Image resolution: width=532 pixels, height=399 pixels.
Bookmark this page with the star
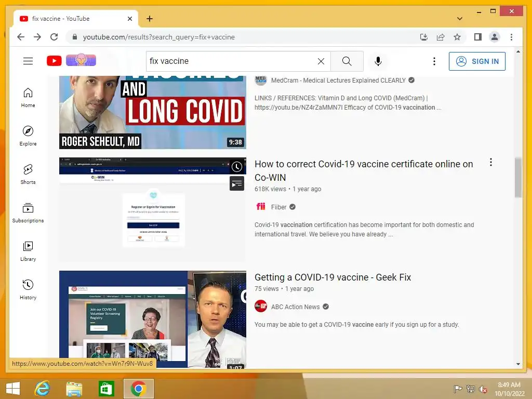[x=457, y=37]
